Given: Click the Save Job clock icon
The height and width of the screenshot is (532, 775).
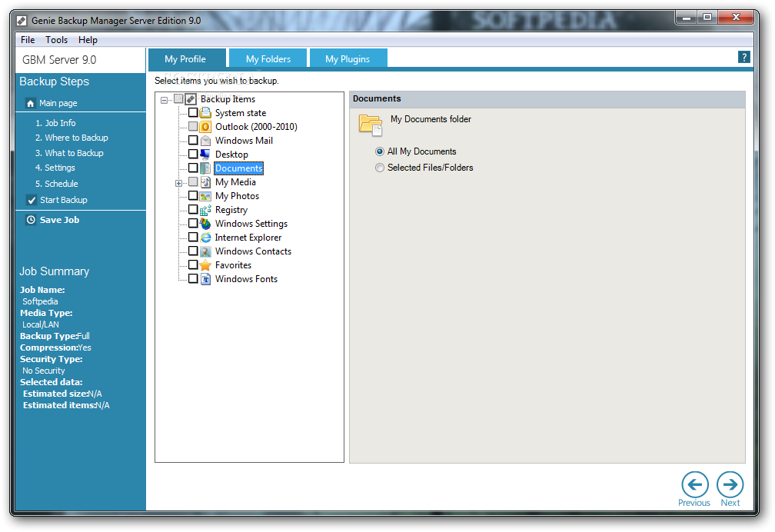Looking at the screenshot, I should 31,220.
